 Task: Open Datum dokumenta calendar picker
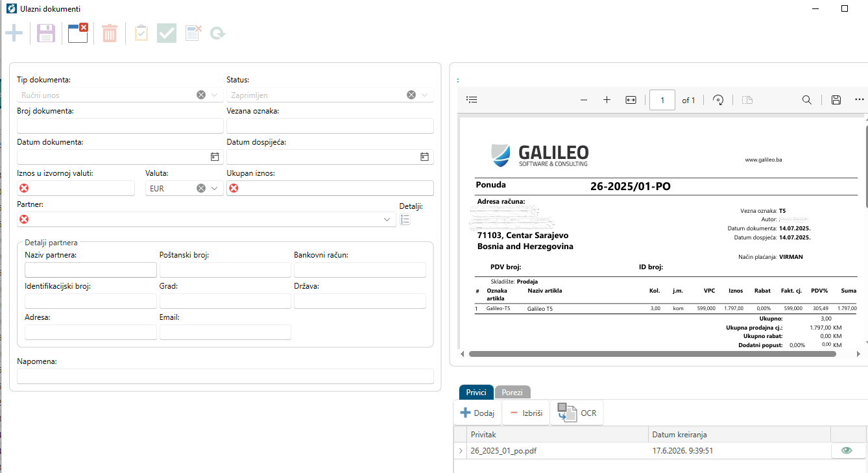tap(215, 157)
